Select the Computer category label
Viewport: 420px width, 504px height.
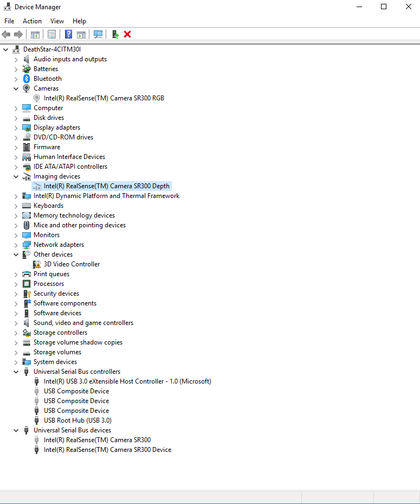point(48,108)
